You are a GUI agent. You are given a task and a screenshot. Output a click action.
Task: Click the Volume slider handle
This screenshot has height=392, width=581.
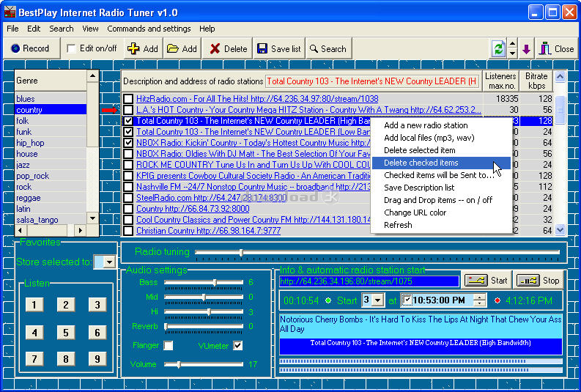pyautogui.click(x=179, y=365)
